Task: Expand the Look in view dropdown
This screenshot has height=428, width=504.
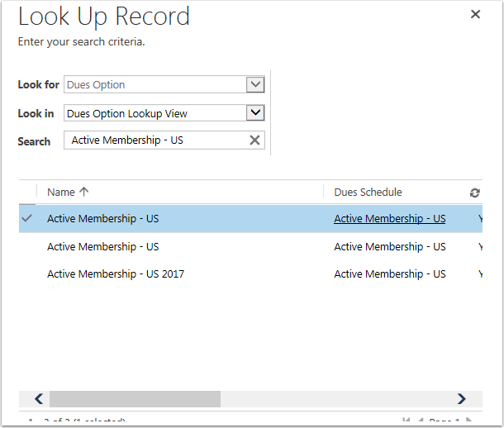Action: 255,112
